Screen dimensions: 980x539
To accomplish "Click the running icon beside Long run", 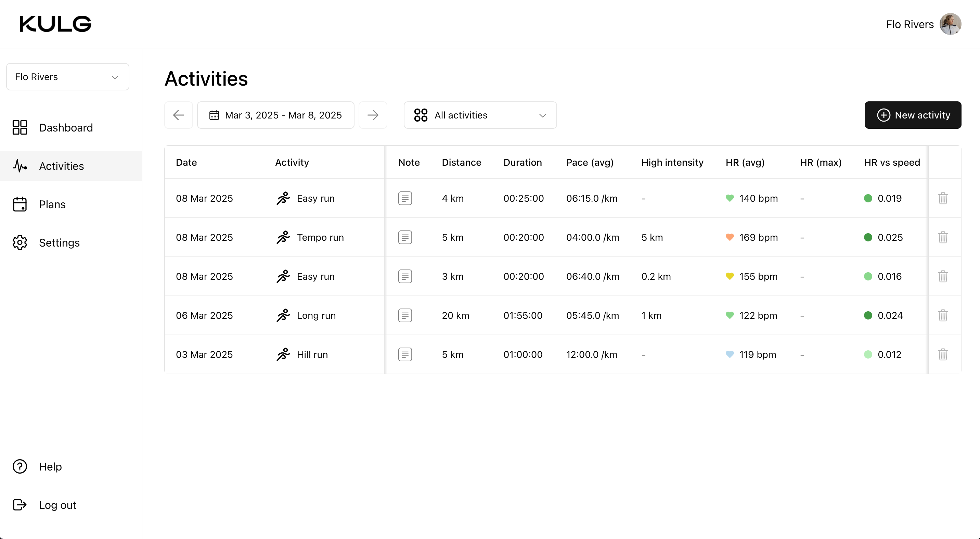I will [x=283, y=315].
